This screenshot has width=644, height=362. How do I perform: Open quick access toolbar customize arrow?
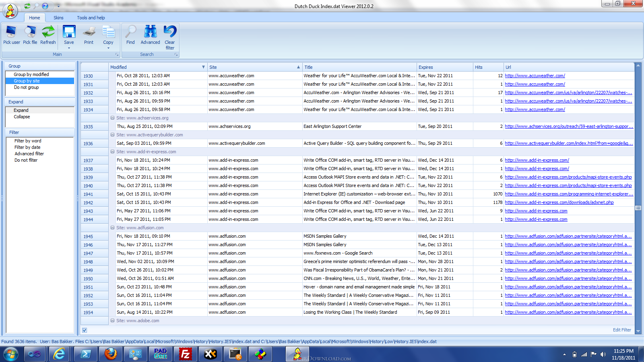58,6
